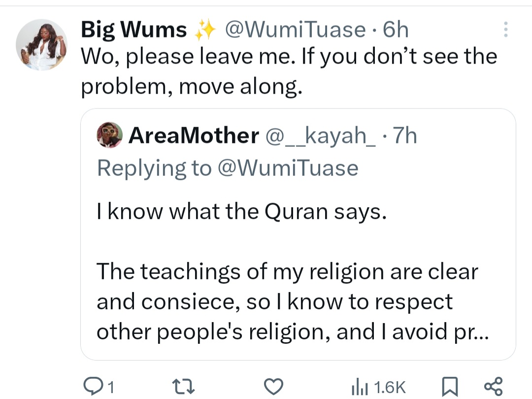Bookmark this tweet

(x=448, y=386)
